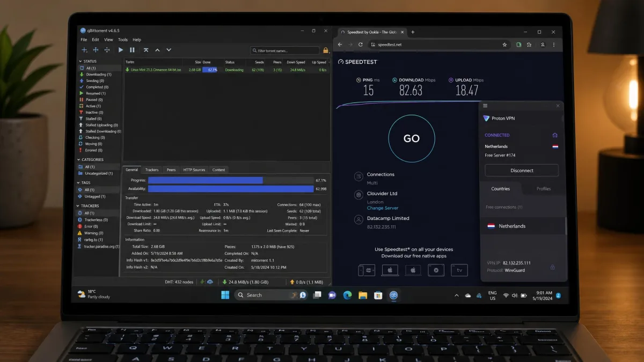The height and width of the screenshot is (362, 644).
Task: Click the Progress bar in General tab
Action: [x=231, y=180]
